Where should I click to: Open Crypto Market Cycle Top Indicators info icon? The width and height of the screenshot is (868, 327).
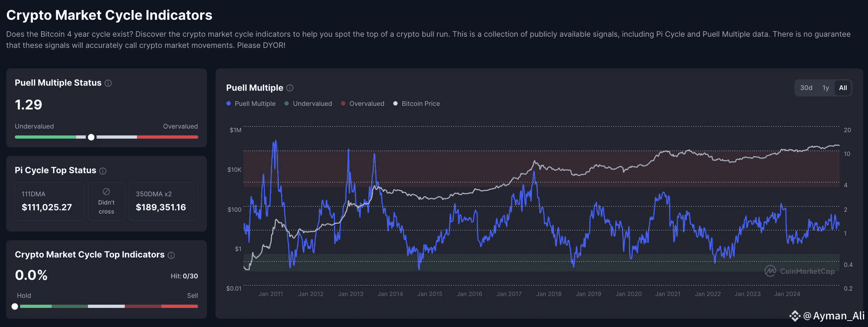point(171,255)
